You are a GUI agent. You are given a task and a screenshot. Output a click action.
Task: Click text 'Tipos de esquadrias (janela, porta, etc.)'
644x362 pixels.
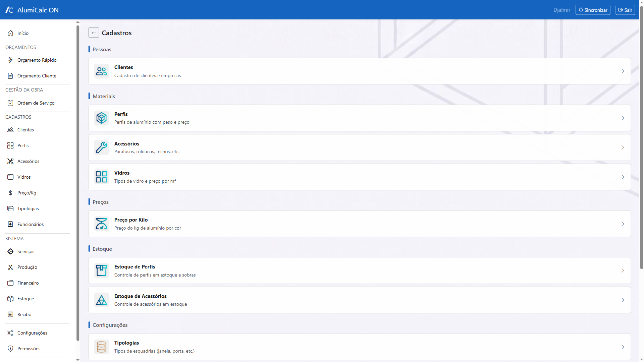[154, 351]
